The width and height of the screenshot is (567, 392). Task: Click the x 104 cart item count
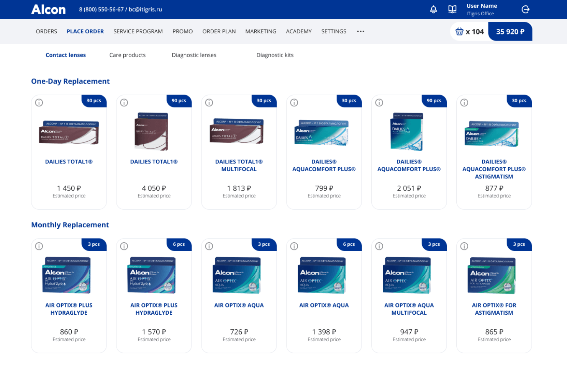[x=475, y=32]
